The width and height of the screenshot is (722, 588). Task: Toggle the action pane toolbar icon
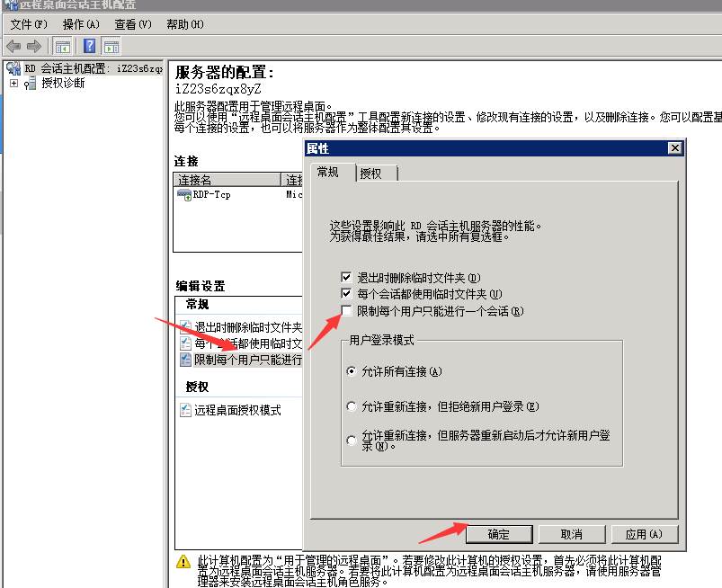[111, 46]
